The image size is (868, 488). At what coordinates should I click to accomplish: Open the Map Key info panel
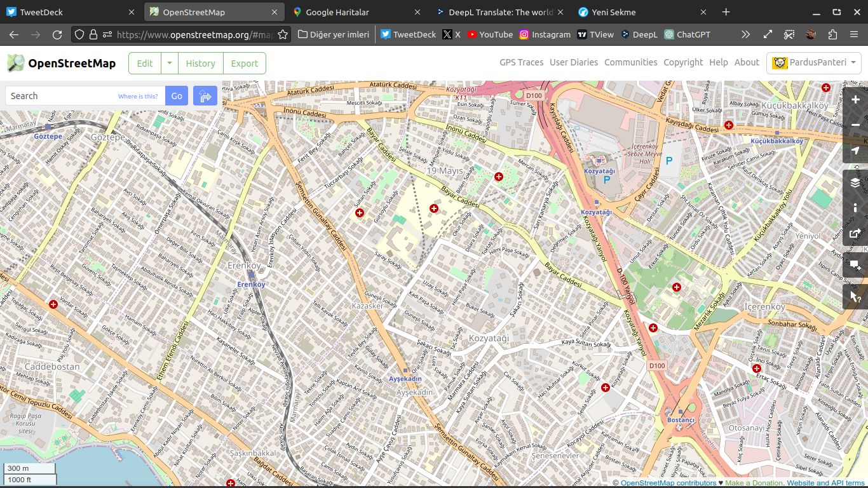[855, 208]
